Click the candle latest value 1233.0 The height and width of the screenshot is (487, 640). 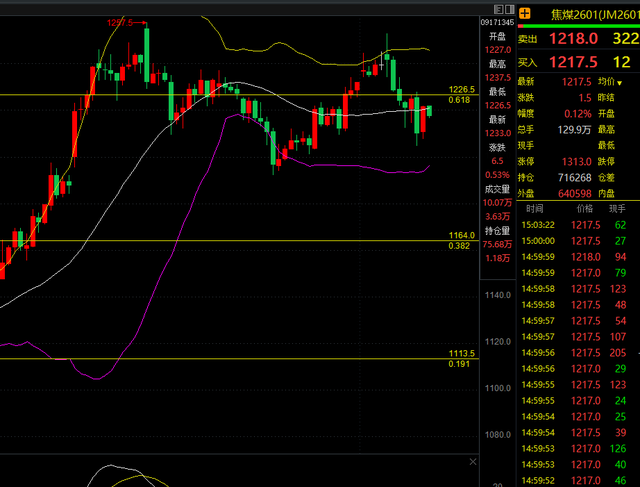[498, 133]
